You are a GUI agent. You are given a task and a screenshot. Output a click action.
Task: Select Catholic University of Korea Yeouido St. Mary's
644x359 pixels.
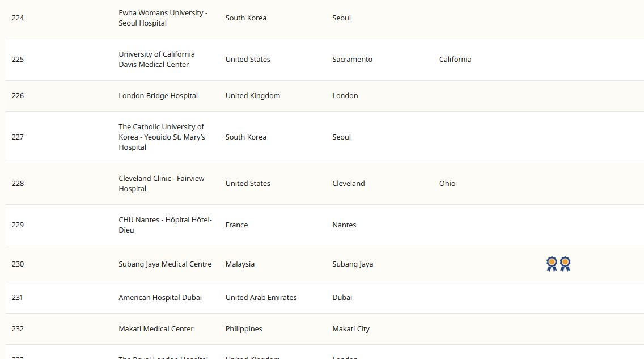click(x=162, y=137)
